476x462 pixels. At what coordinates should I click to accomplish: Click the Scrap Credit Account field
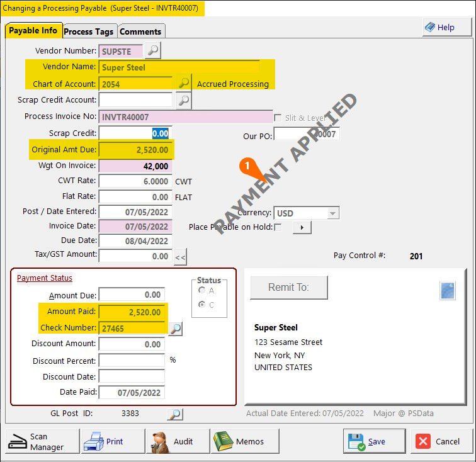click(x=135, y=100)
